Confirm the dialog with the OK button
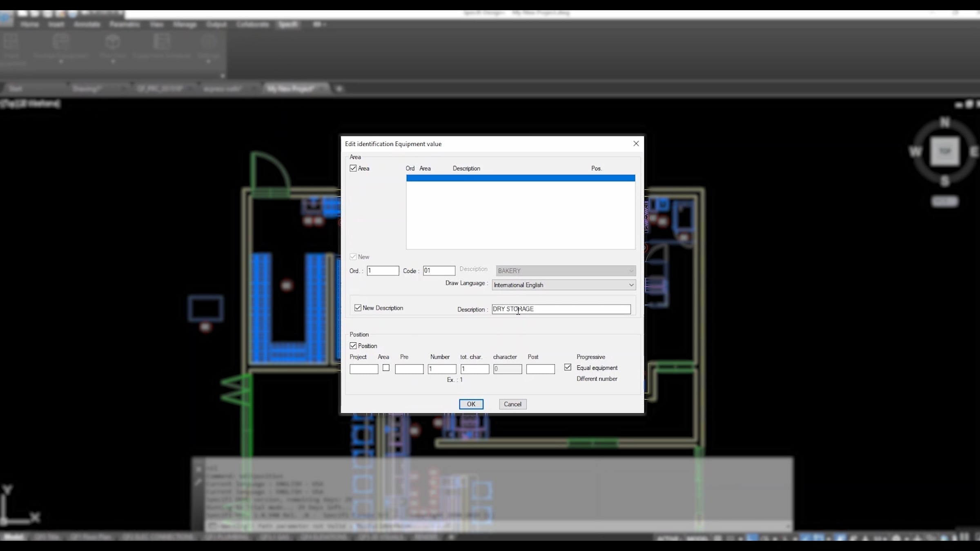The width and height of the screenshot is (980, 551). [471, 404]
